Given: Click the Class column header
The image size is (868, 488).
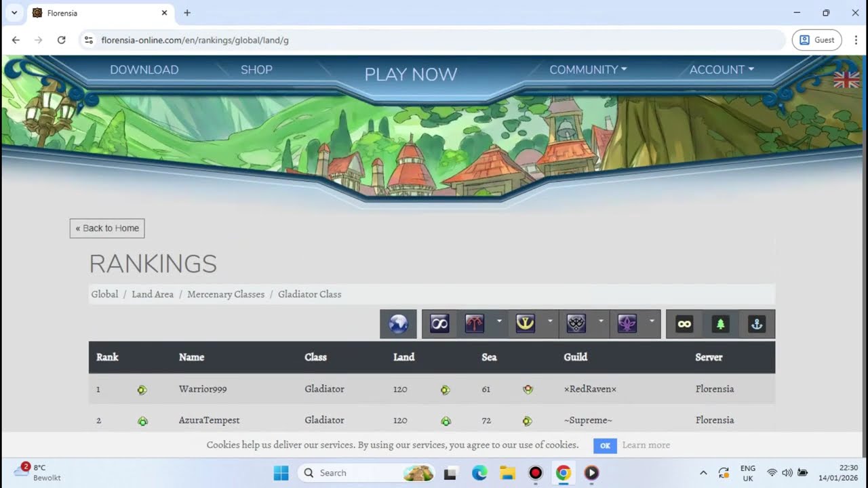Looking at the screenshot, I should [315, 357].
